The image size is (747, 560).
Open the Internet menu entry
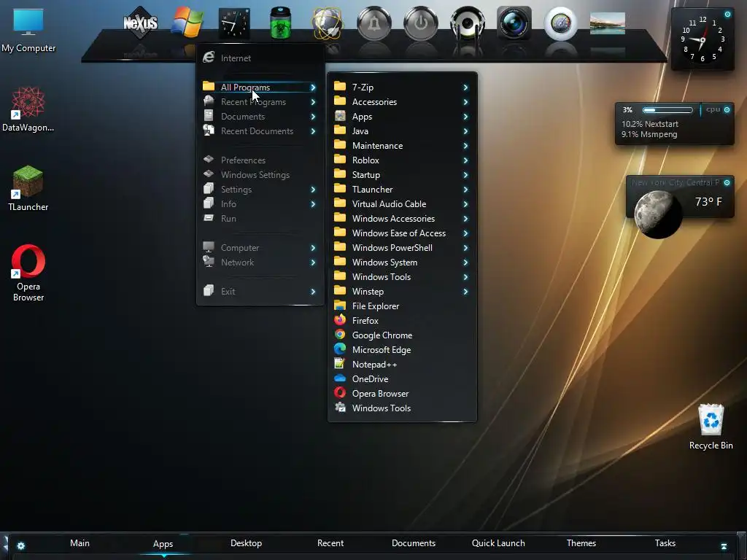click(x=260, y=58)
